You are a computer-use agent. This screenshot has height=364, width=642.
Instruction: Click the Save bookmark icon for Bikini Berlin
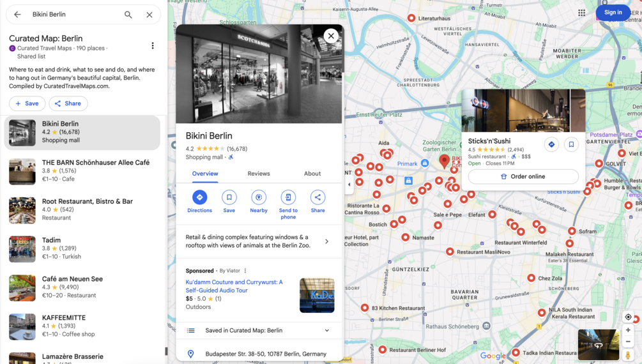point(229,197)
